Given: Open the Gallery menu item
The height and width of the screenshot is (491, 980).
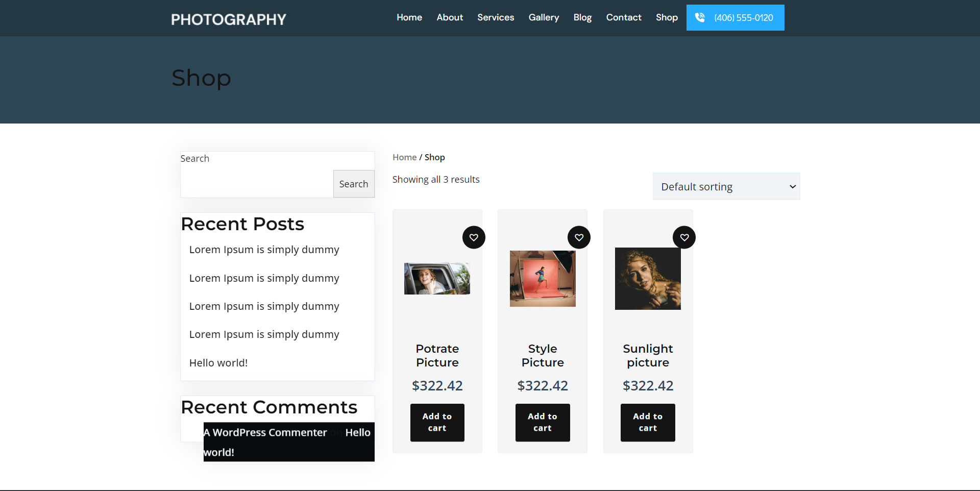Looking at the screenshot, I should click(x=544, y=17).
